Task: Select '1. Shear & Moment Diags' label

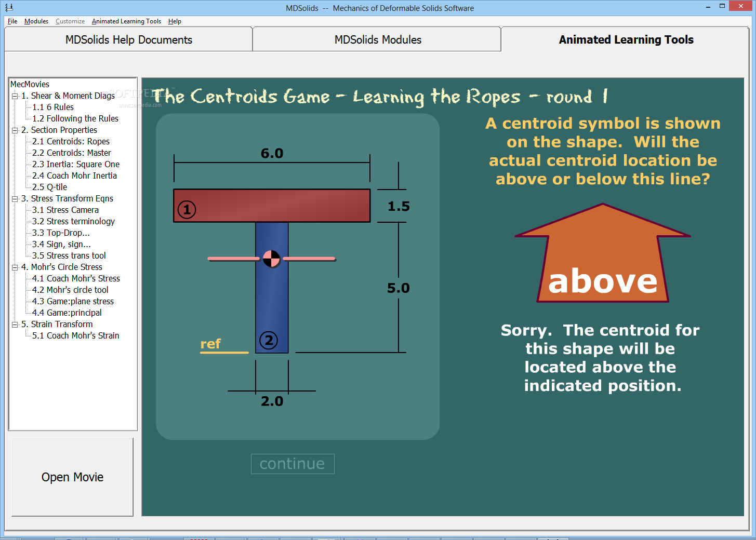Action: [x=68, y=96]
